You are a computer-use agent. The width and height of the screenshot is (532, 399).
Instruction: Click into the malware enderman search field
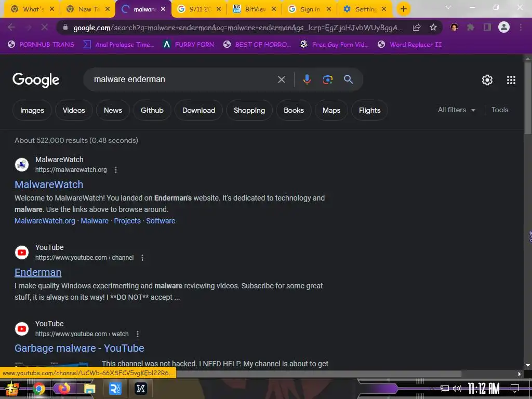click(183, 79)
